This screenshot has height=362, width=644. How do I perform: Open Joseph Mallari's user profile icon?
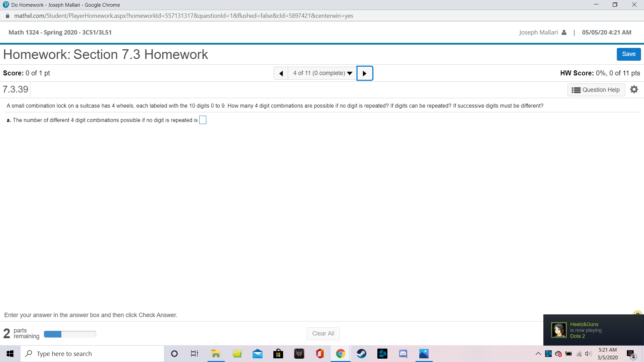(x=564, y=32)
